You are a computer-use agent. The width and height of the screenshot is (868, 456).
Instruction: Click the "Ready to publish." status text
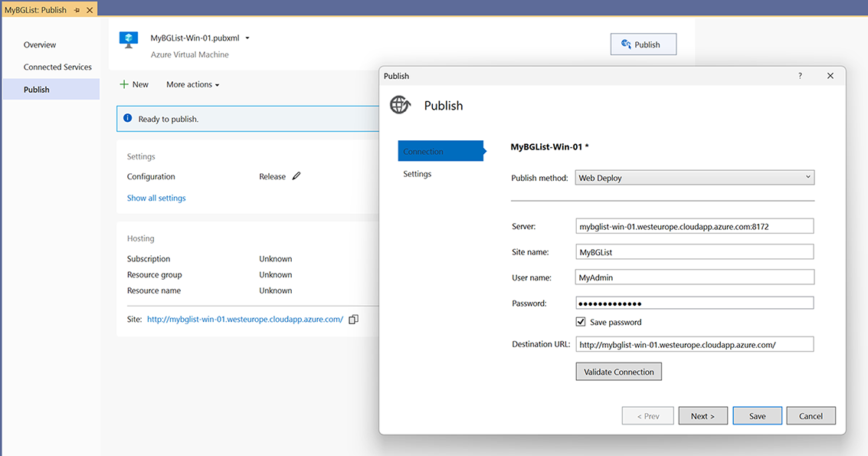(169, 119)
